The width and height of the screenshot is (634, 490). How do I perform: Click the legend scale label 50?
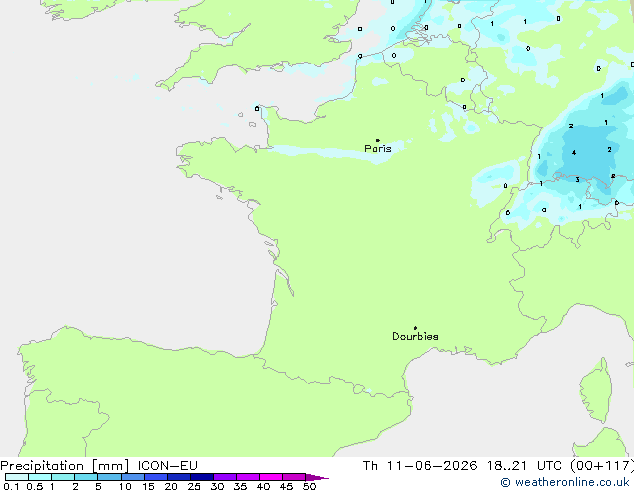309,486
